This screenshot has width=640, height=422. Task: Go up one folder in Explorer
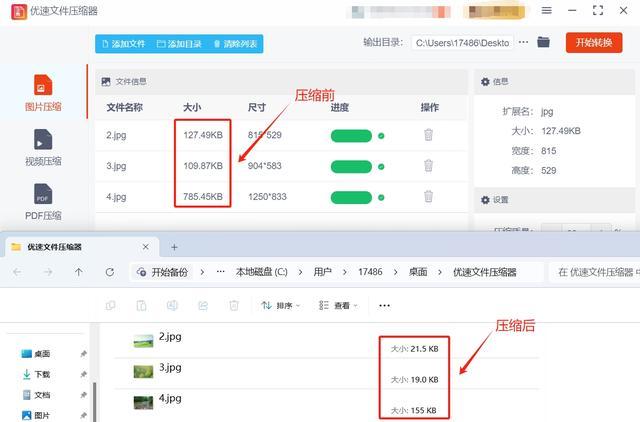coord(79,272)
